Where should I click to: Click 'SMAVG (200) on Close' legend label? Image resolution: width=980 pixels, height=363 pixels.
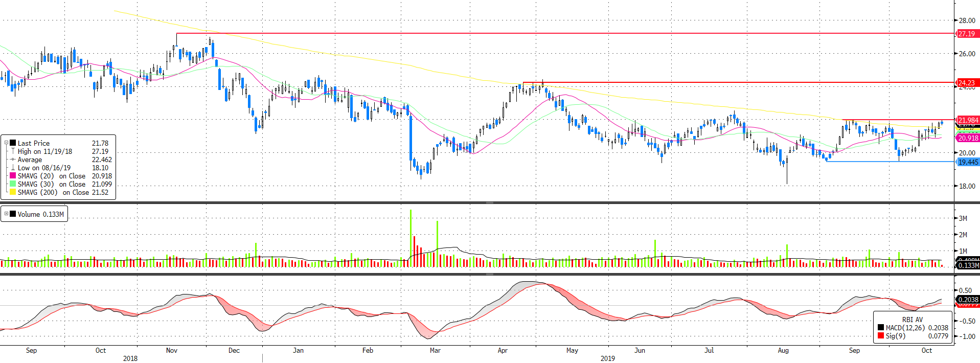click(53, 192)
